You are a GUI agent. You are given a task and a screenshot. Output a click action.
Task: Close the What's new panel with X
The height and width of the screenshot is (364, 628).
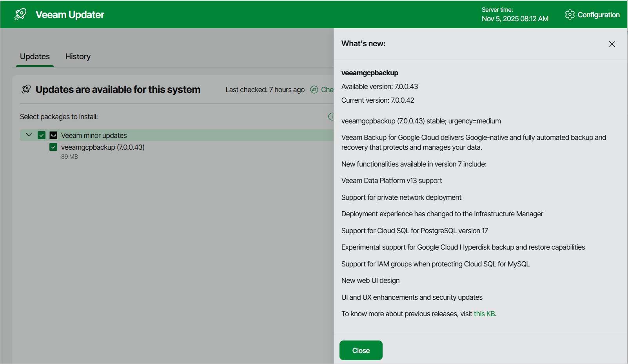612,44
